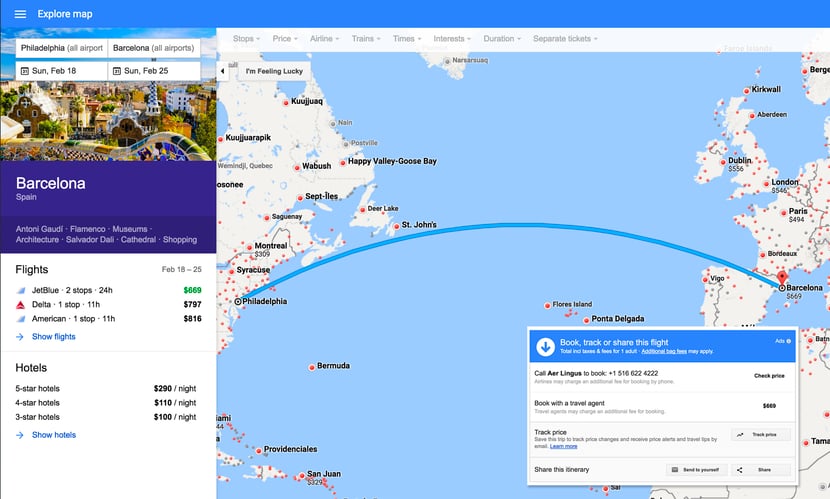Viewport: 830px width, 499px height.
Task: Click the Track price button
Action: (x=761, y=434)
